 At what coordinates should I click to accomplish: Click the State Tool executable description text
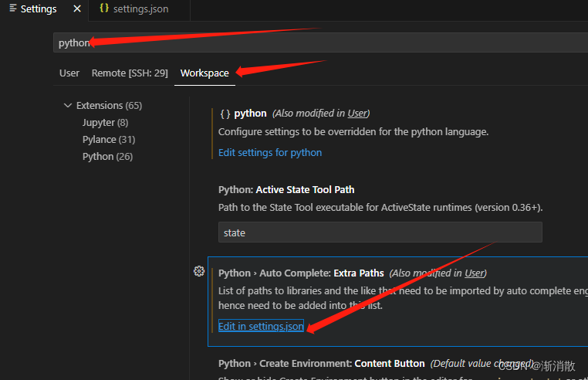pyautogui.click(x=380, y=207)
